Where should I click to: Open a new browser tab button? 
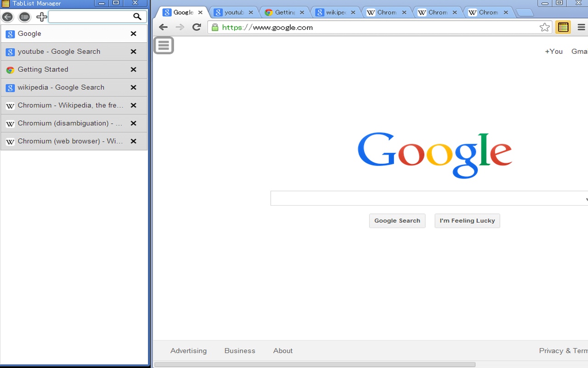[524, 13]
